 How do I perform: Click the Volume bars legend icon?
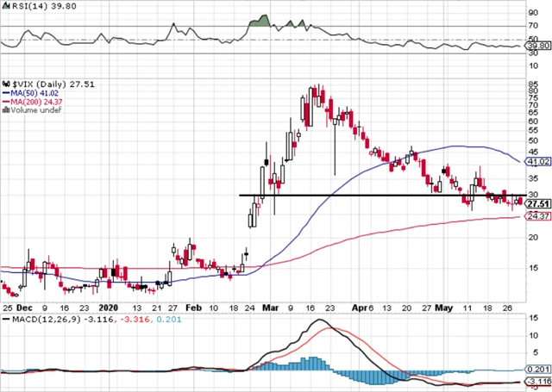click(x=7, y=111)
